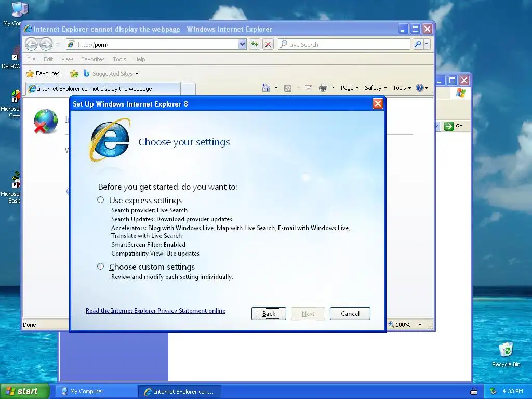Screen dimensions: 532x399
Task: Expand the Print options dropdown arrow
Action: tap(333, 88)
